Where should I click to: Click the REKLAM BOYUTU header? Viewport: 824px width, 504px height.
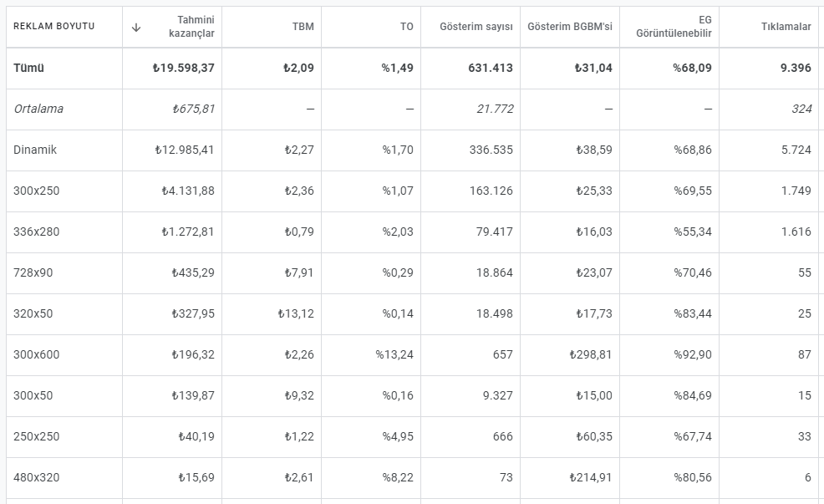click(54, 26)
